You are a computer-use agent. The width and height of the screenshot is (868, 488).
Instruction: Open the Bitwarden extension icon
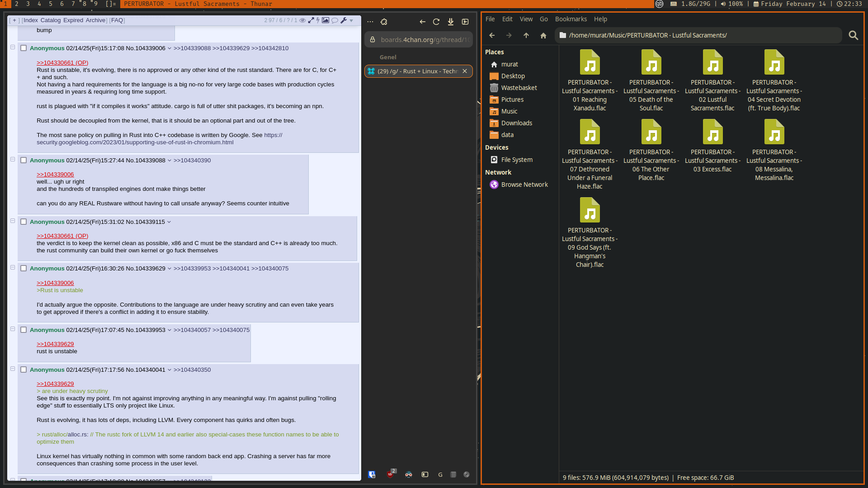pos(372,474)
